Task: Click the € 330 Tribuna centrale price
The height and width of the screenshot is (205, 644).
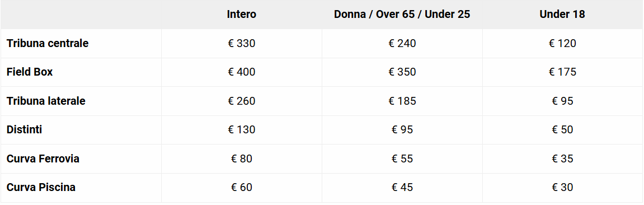Action: tap(242, 43)
